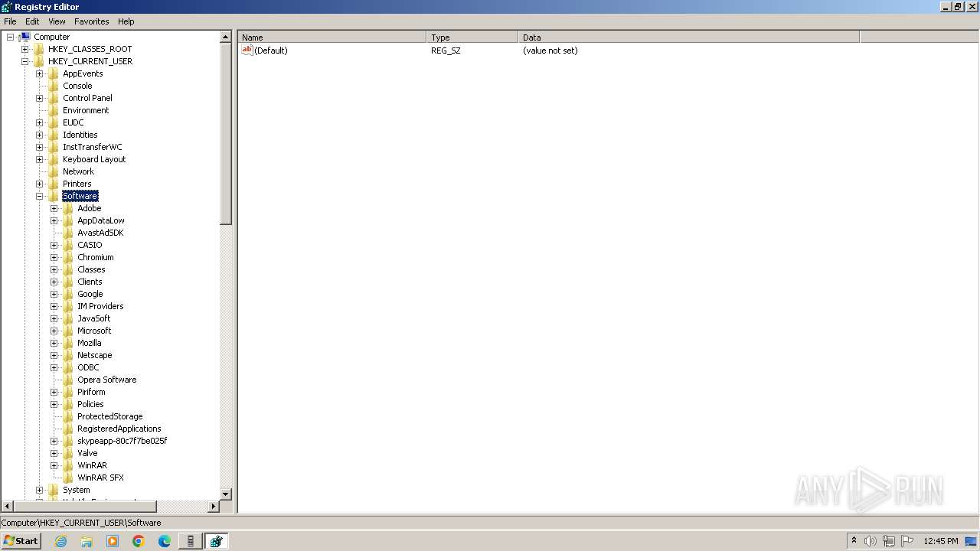
Task: Click the Console folder icon
Action: 54,86
